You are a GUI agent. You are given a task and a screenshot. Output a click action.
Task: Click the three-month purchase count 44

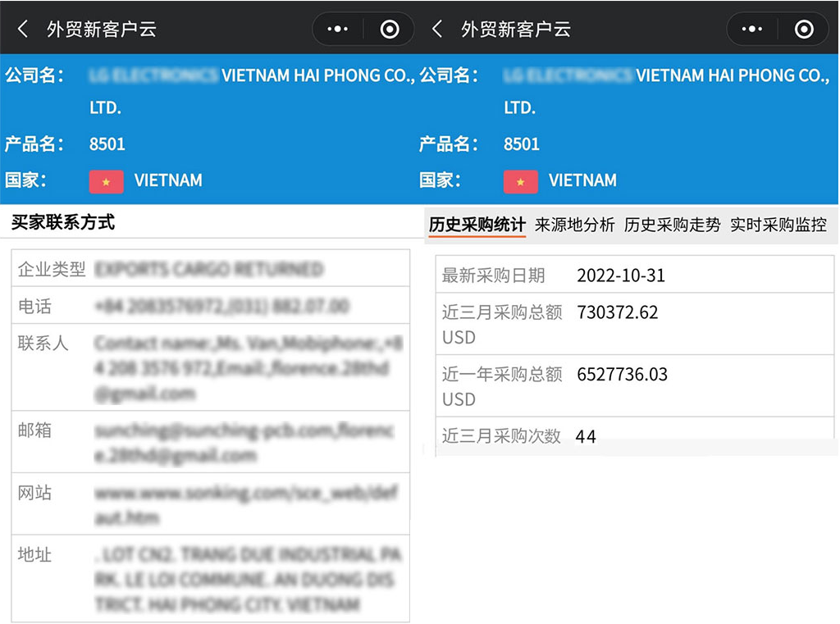point(586,436)
